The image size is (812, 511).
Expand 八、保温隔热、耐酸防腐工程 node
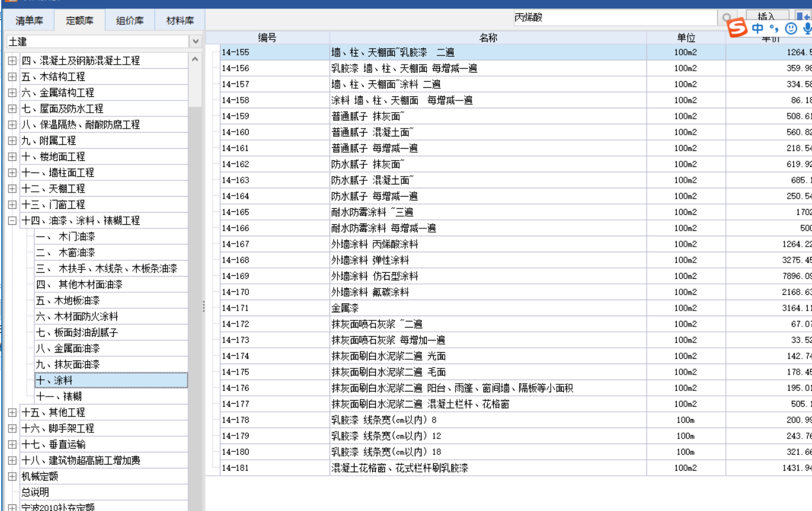pos(12,125)
